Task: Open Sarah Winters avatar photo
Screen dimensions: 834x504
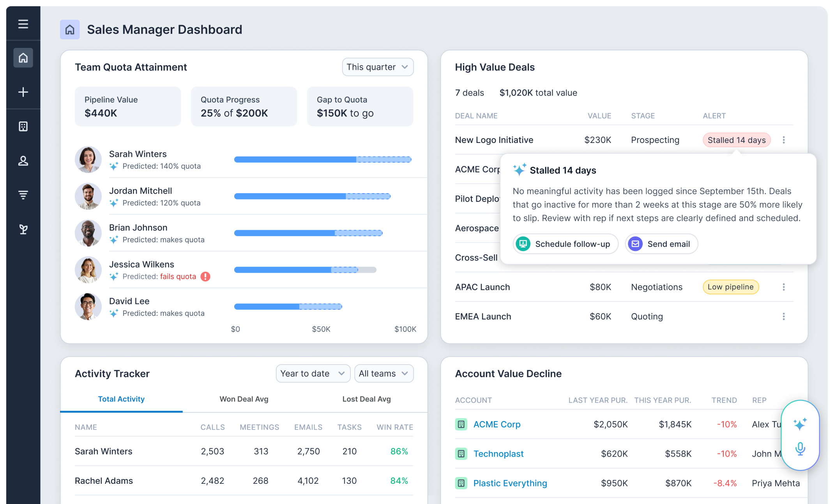Action: pyautogui.click(x=88, y=160)
